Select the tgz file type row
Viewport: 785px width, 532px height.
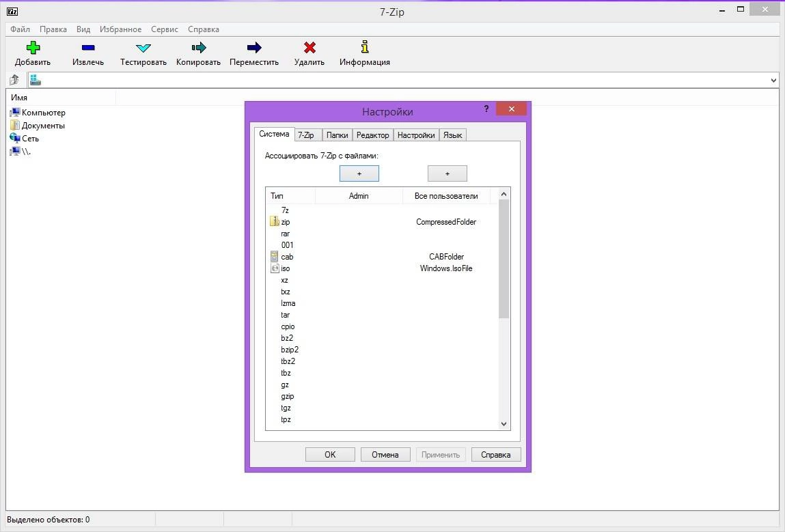(x=383, y=408)
